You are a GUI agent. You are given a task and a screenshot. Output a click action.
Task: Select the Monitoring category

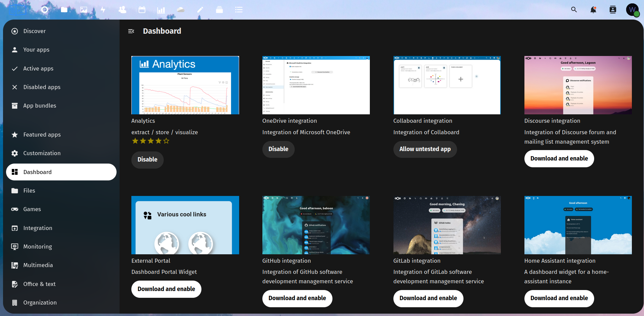pos(61,247)
